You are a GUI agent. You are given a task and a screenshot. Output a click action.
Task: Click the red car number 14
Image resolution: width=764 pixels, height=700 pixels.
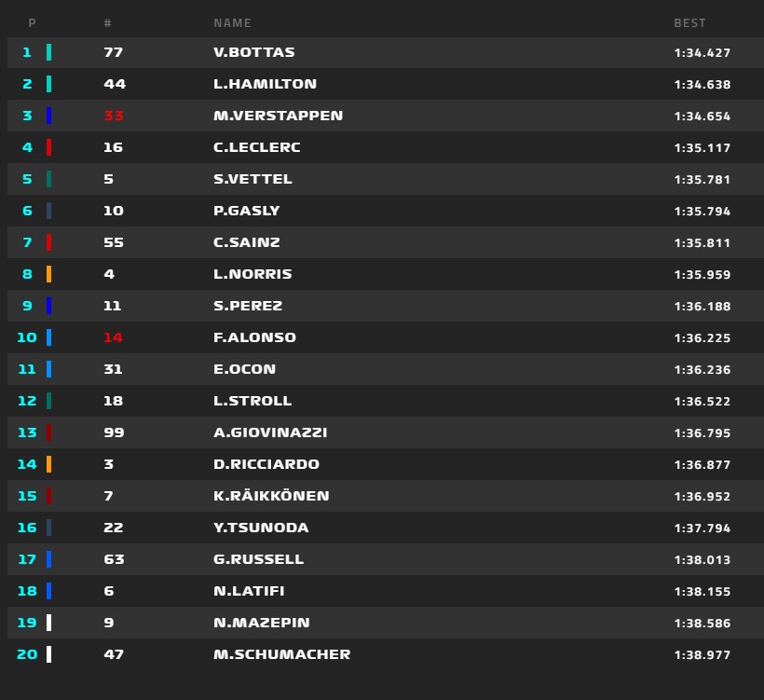click(113, 337)
